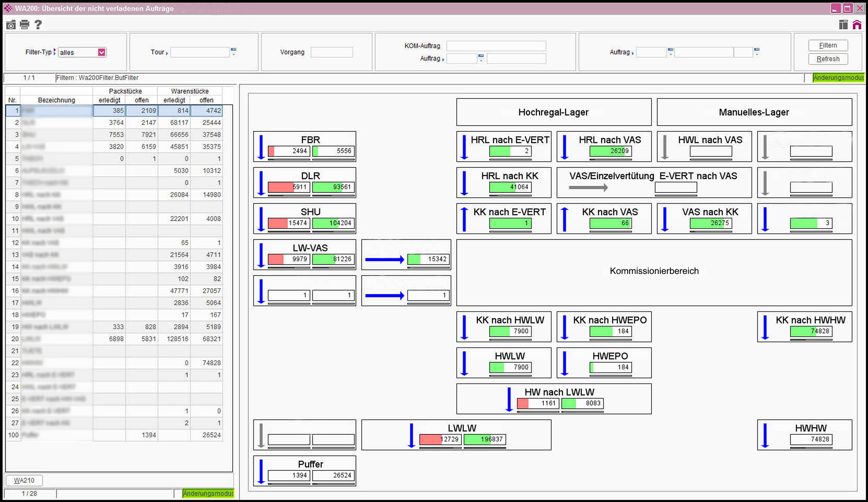
Task: Click the printer icon in toolbar
Action: 25,25
